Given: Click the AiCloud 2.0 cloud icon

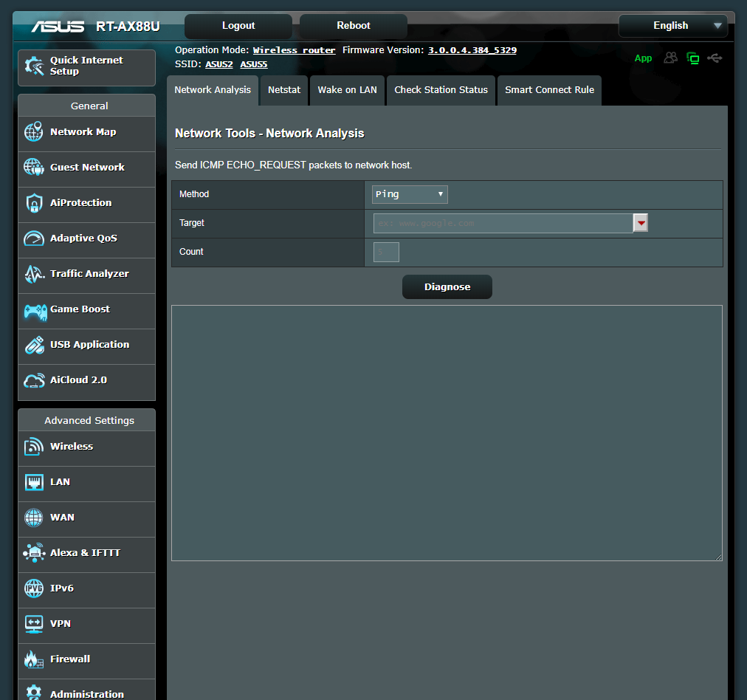Looking at the screenshot, I should [x=34, y=380].
